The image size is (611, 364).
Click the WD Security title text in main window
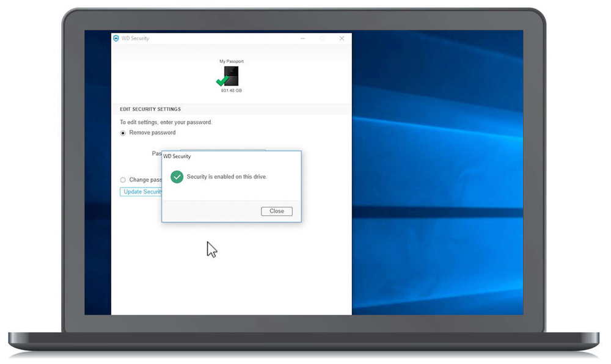(x=135, y=38)
